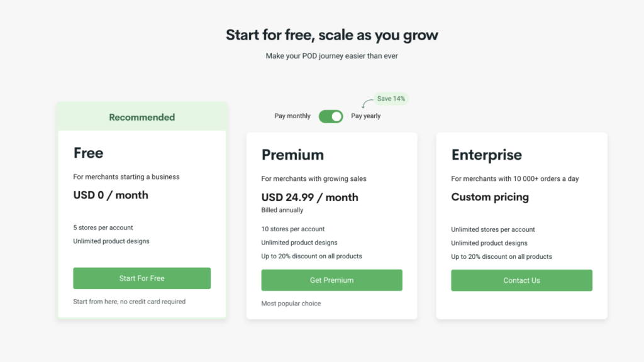Screen dimensions: 644x362
Task: Click the "Premium" plan title
Action: (292, 155)
